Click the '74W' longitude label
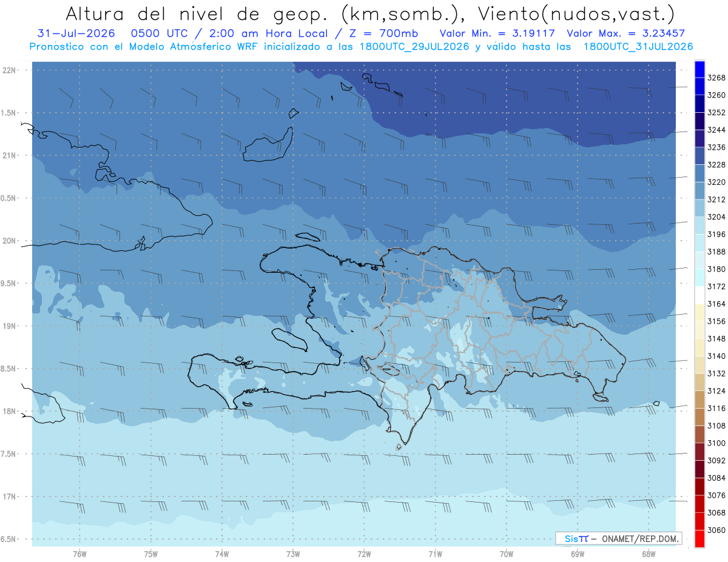Viewport: 728px width, 562px height. 222,554
